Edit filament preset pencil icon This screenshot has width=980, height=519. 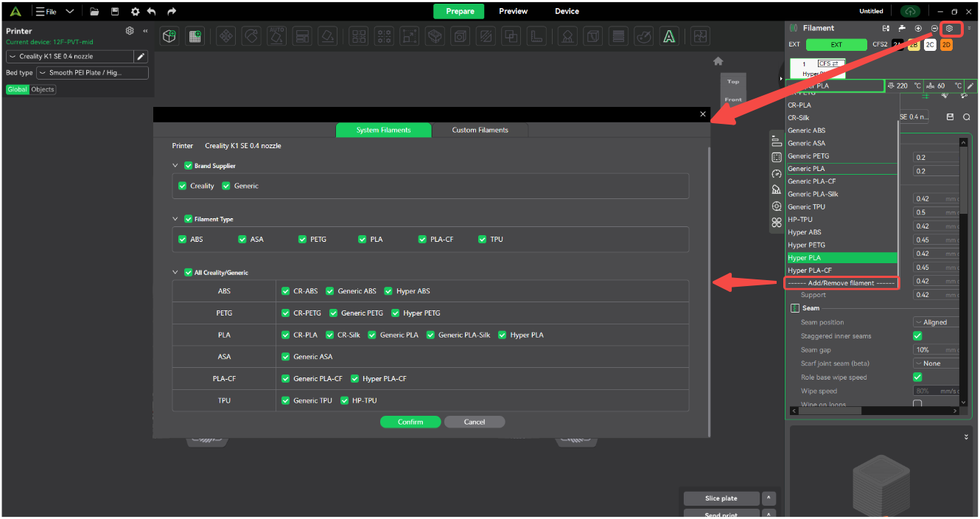pyautogui.click(x=970, y=86)
